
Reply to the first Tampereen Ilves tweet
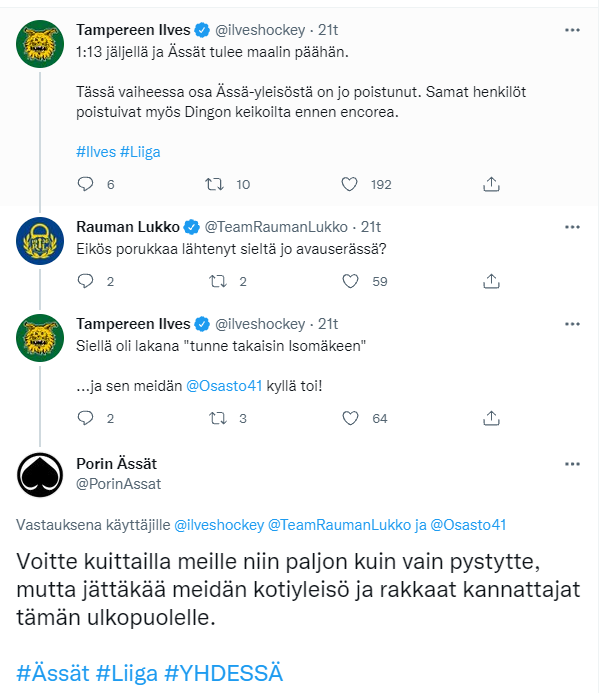85,184
